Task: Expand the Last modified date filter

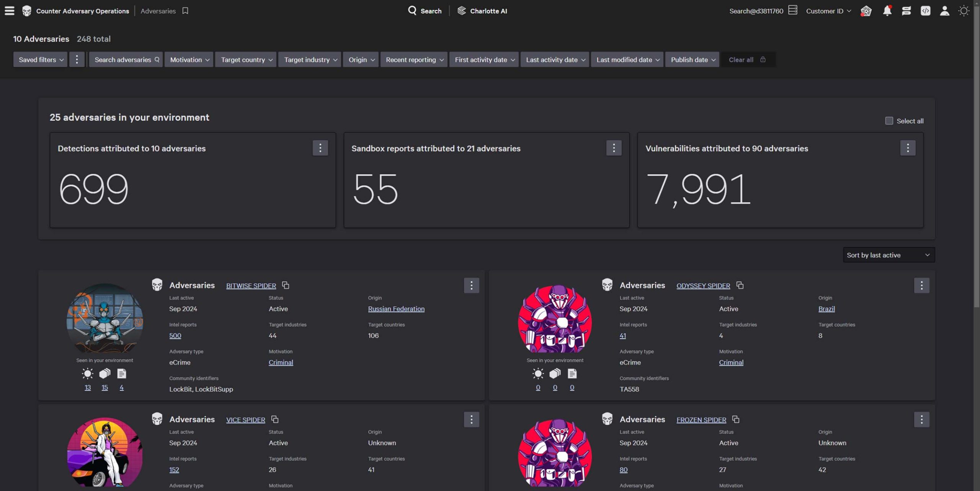Action: (x=627, y=59)
